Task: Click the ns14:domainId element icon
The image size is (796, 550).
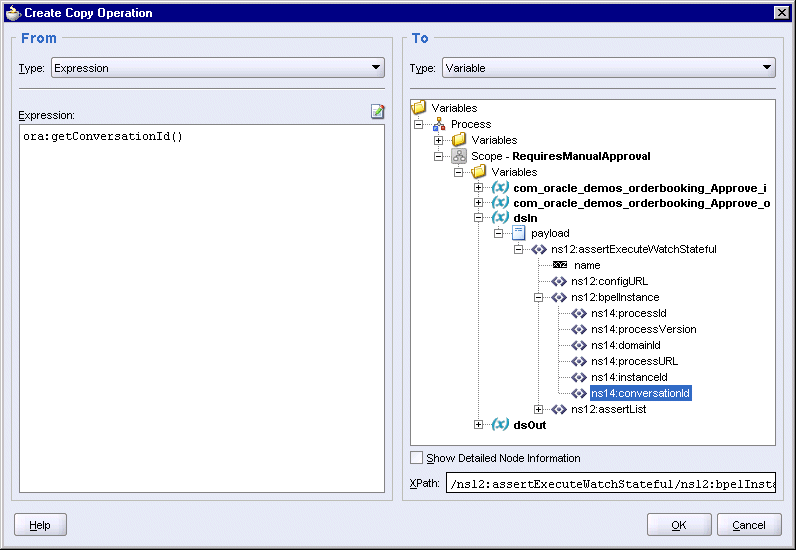Action: coord(579,345)
